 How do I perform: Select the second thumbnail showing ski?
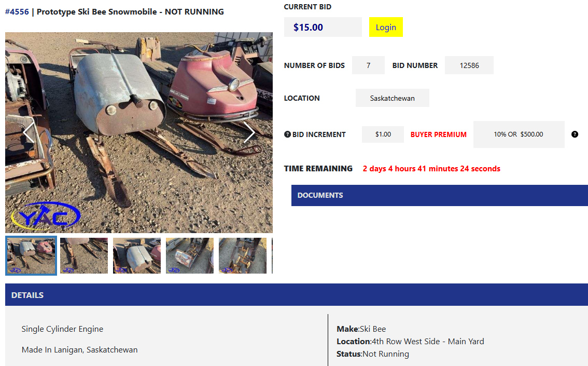click(84, 255)
